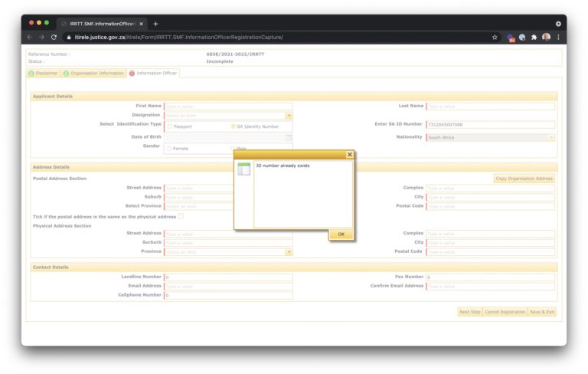Image resolution: width=588 pixels, height=374 pixels.
Task: Switch to the Disclaimer tab
Action: [43, 74]
